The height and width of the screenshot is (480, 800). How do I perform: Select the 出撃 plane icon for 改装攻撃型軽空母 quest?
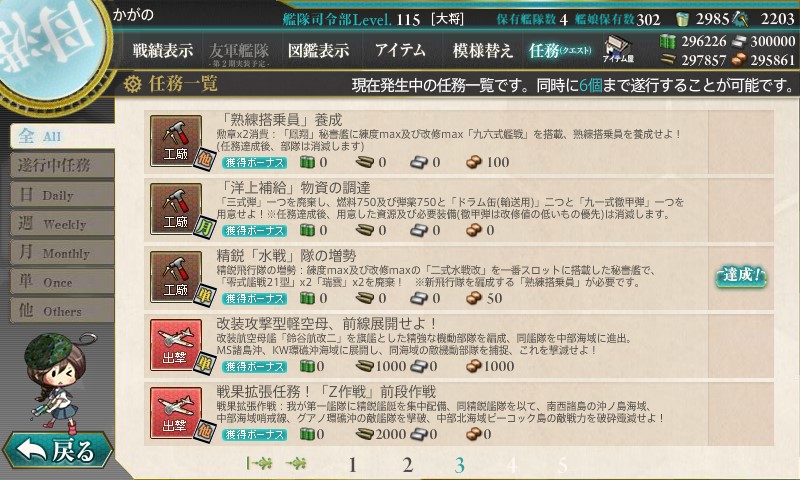pos(176,345)
